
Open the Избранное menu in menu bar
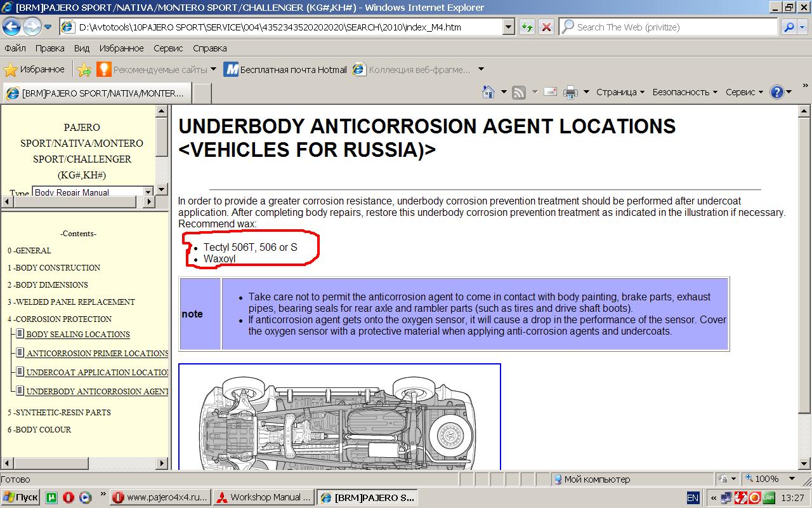coord(121,48)
